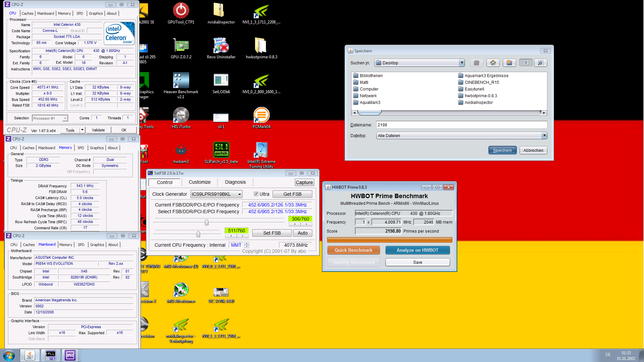Toggle the Ultra checkbox in SetFSB
The height and width of the screenshot is (362, 644).
click(256, 194)
